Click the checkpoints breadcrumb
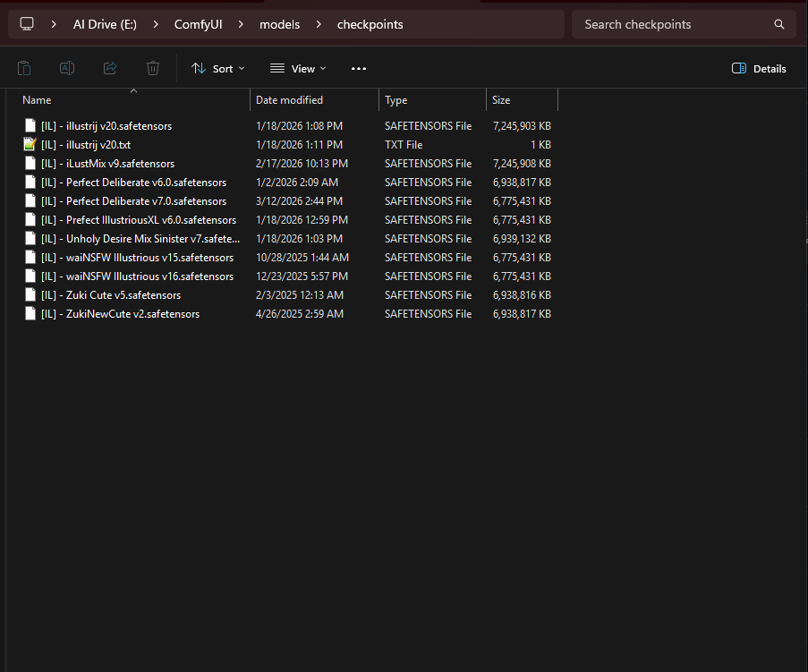 tap(370, 24)
